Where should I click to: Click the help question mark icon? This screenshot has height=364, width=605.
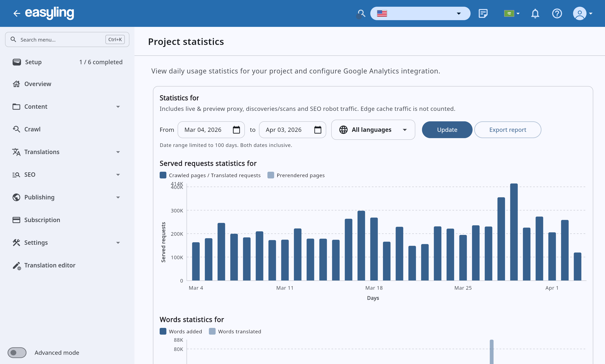[x=557, y=13]
